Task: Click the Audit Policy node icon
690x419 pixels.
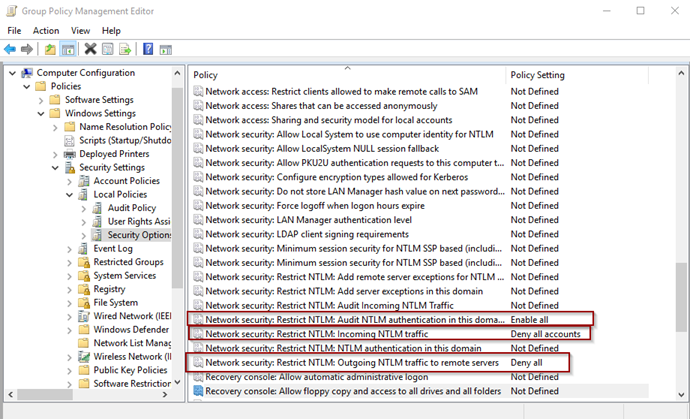Action: tap(97, 208)
